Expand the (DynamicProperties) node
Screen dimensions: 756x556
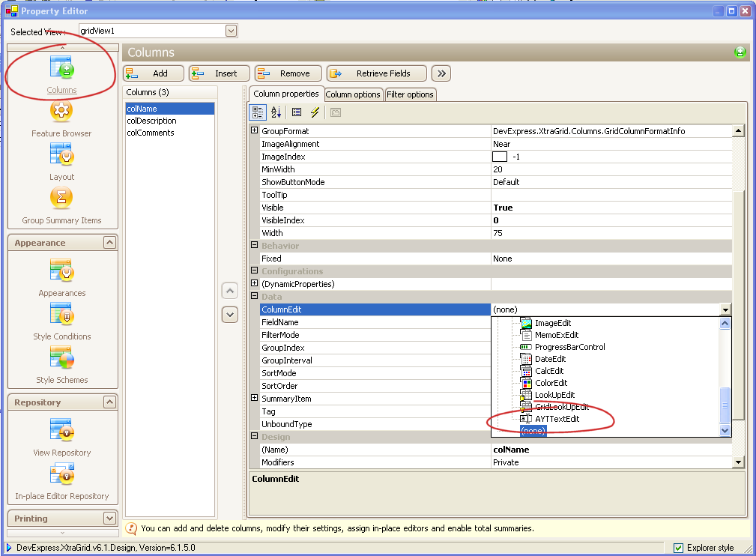tap(255, 283)
